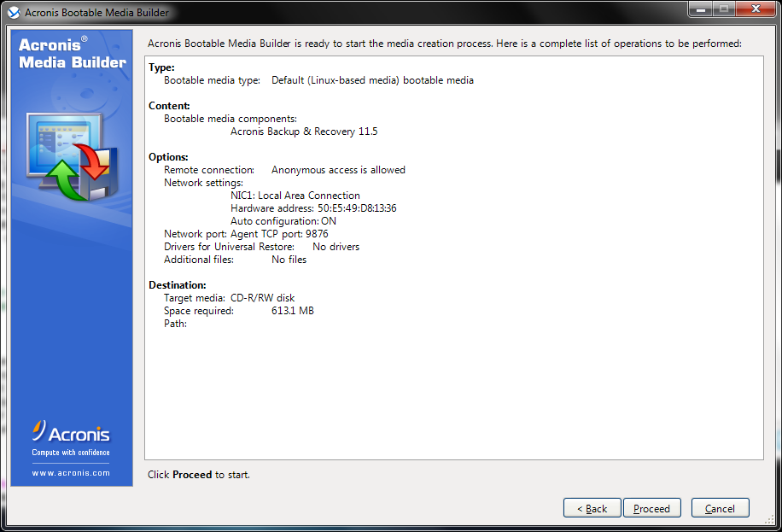Click the Media Builder monitor and disk illustration
Image resolution: width=782 pixels, height=532 pixels.
pyautogui.click(x=73, y=156)
